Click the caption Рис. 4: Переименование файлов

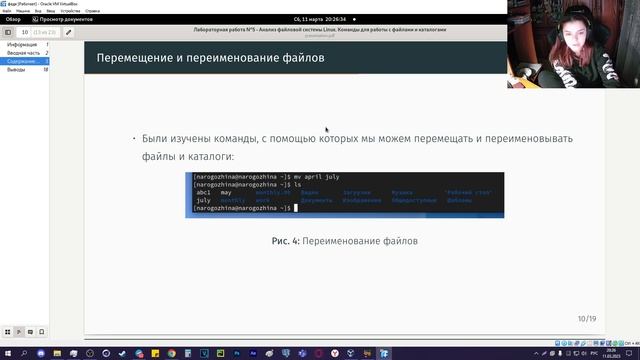pos(344,241)
